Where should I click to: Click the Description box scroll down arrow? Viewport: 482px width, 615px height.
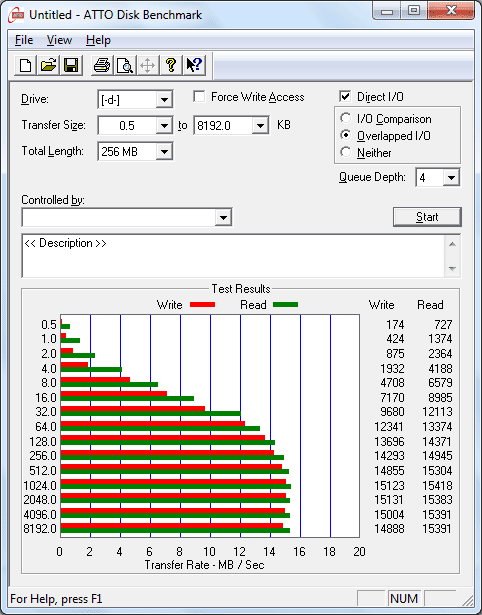pyautogui.click(x=452, y=269)
